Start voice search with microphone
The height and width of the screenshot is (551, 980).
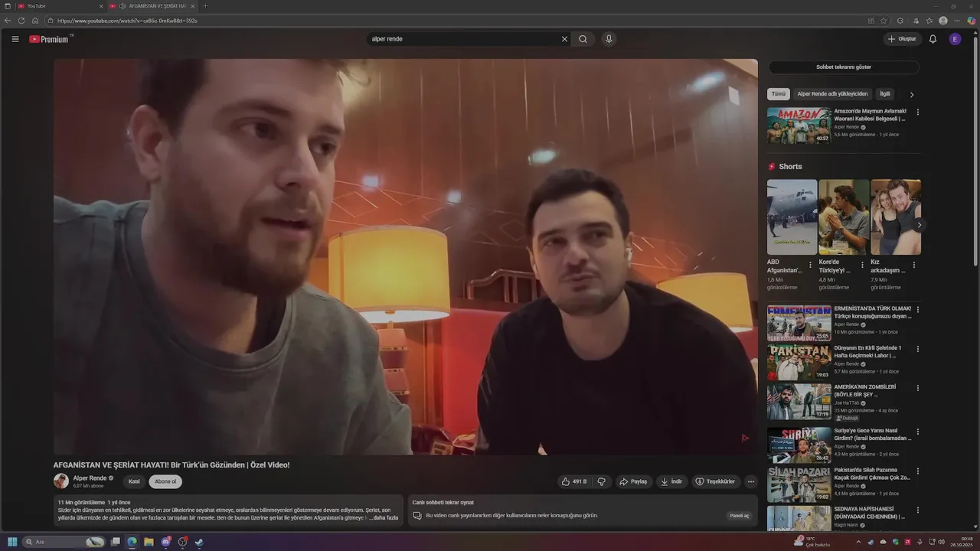tap(609, 39)
